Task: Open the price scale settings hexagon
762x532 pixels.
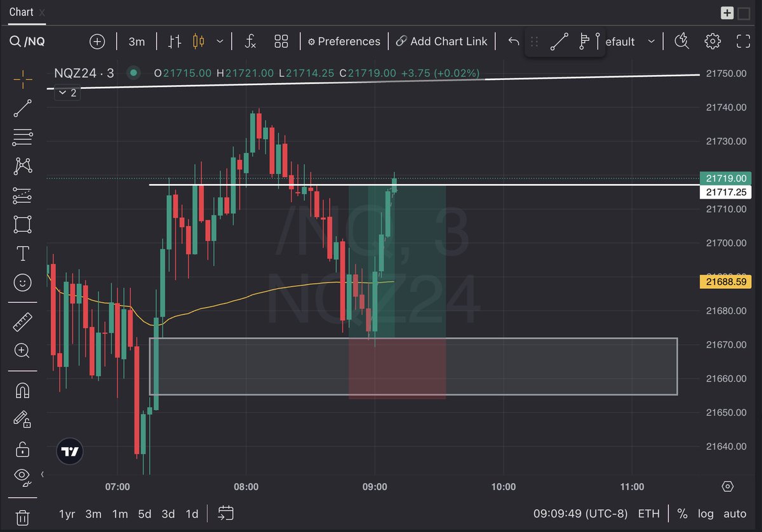Action: coord(728,486)
